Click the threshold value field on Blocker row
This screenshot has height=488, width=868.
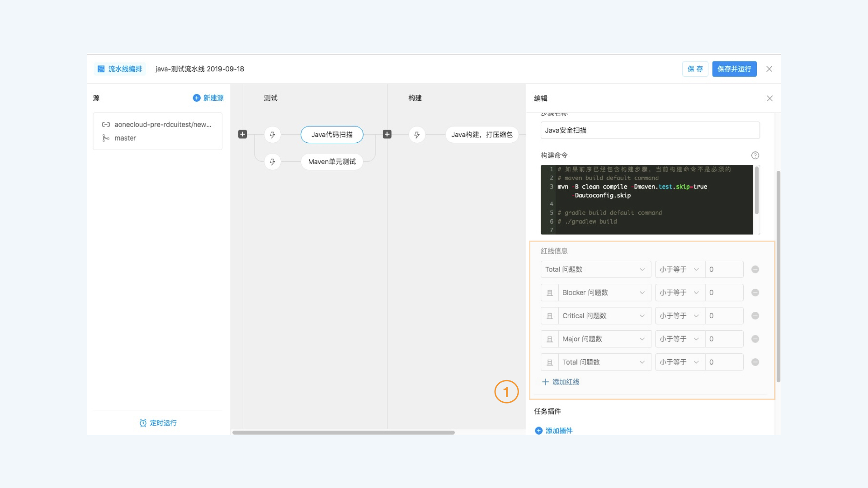724,292
